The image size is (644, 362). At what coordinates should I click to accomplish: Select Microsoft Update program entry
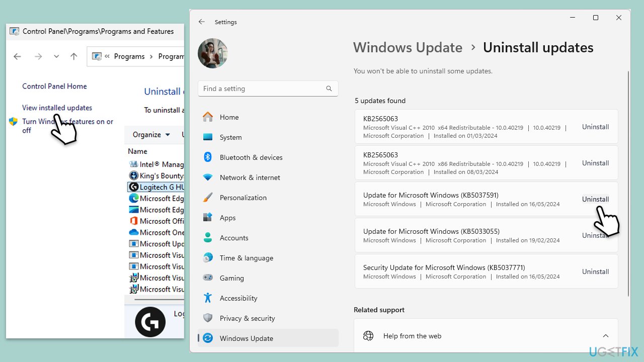[x=156, y=243]
